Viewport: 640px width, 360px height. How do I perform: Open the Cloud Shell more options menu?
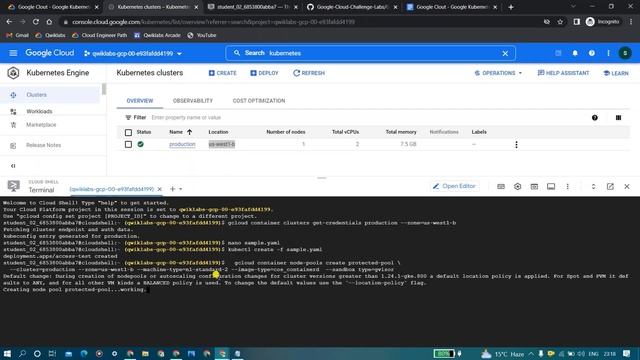tap(567, 187)
